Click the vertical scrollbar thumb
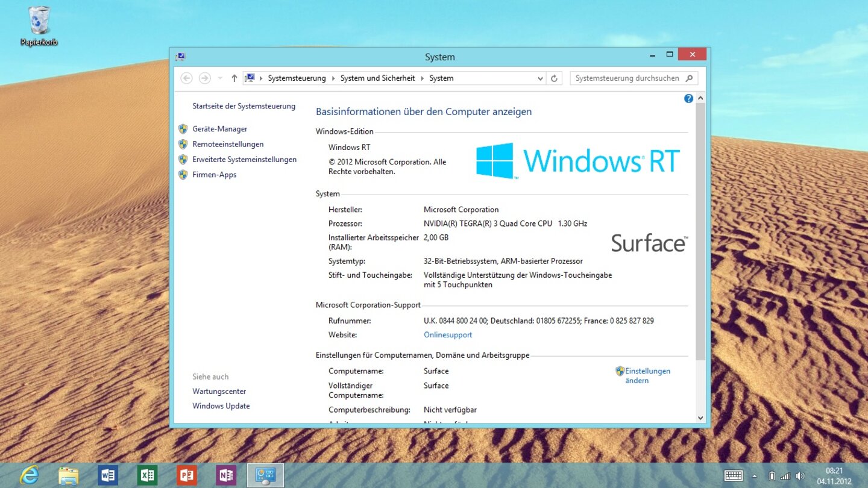The height and width of the screenshot is (488, 868). [x=700, y=232]
